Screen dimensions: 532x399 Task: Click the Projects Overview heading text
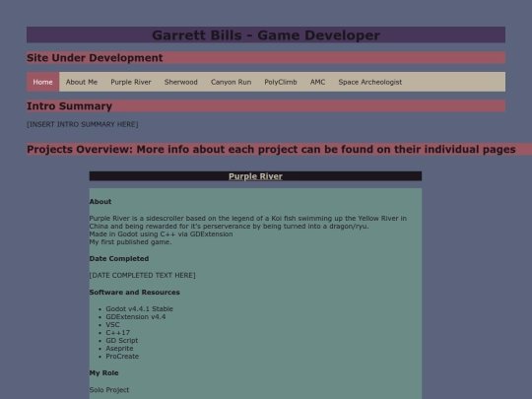click(x=271, y=150)
